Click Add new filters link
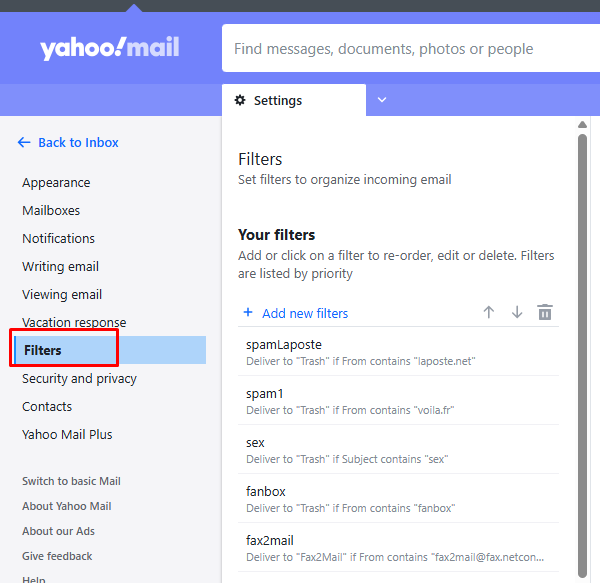The height and width of the screenshot is (583, 600). point(305,313)
